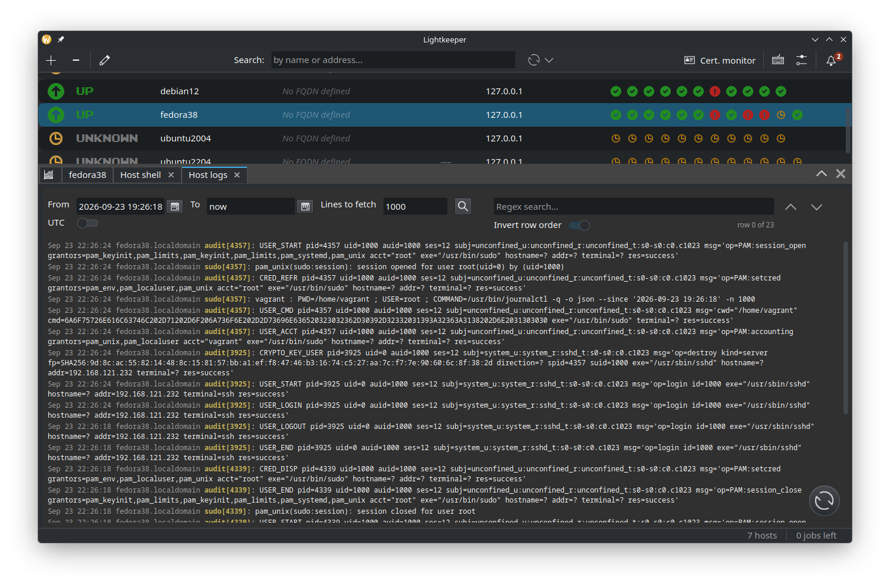Select the ubuntu2004 host row
890x588 pixels.
[x=442, y=138]
